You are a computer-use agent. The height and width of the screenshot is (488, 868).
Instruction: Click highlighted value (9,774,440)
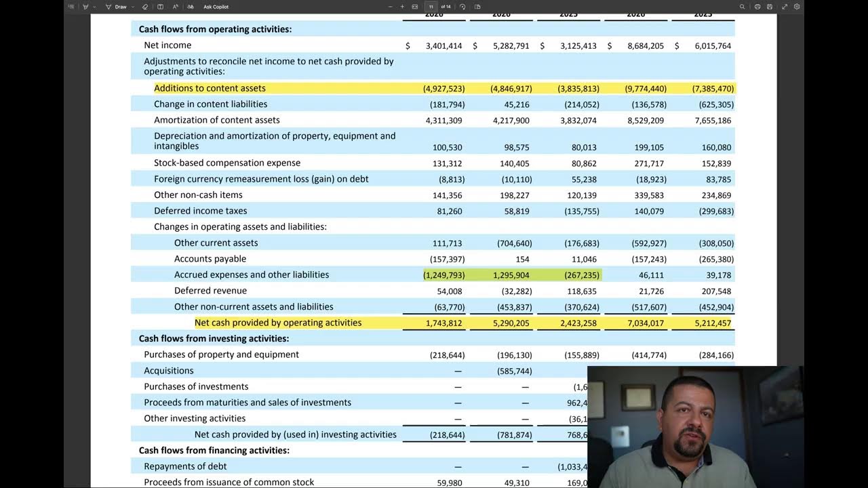tap(646, 89)
